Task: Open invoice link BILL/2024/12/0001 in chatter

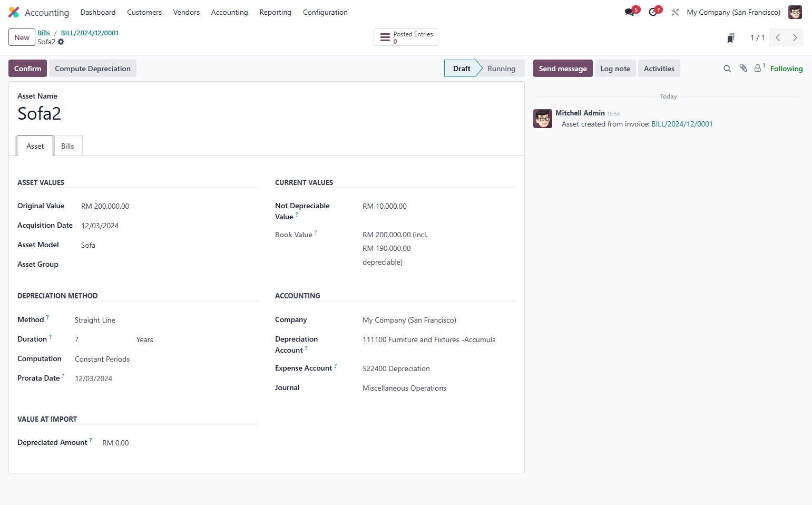Action: [682, 124]
